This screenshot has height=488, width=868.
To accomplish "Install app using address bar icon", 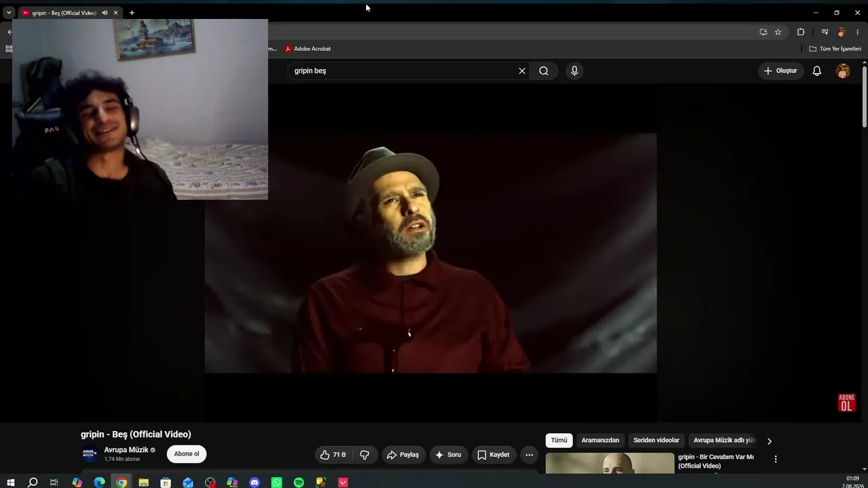I will point(763,32).
